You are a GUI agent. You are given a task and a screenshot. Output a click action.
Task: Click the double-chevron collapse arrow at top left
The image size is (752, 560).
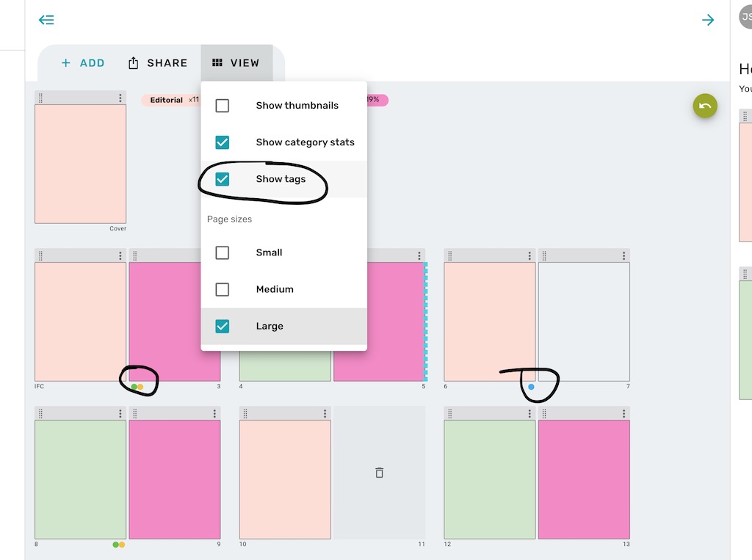46,20
